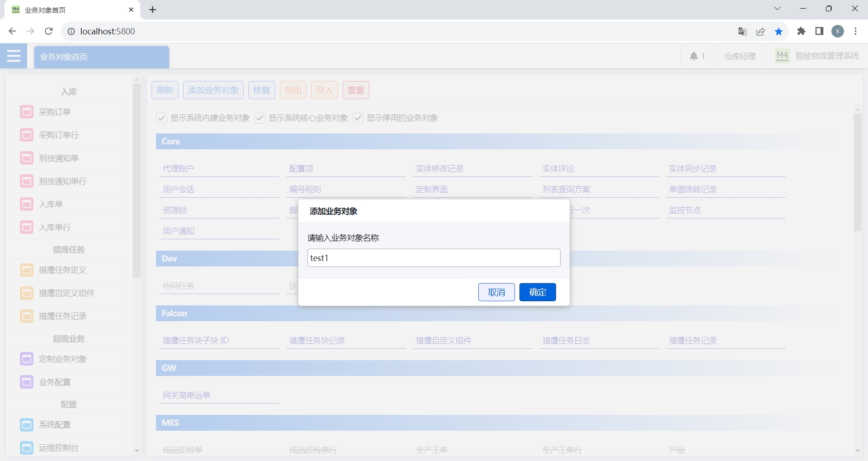Image resolution: width=868 pixels, height=461 pixels.
Task: Click sidebar scroll down arrow
Action: tap(137, 451)
